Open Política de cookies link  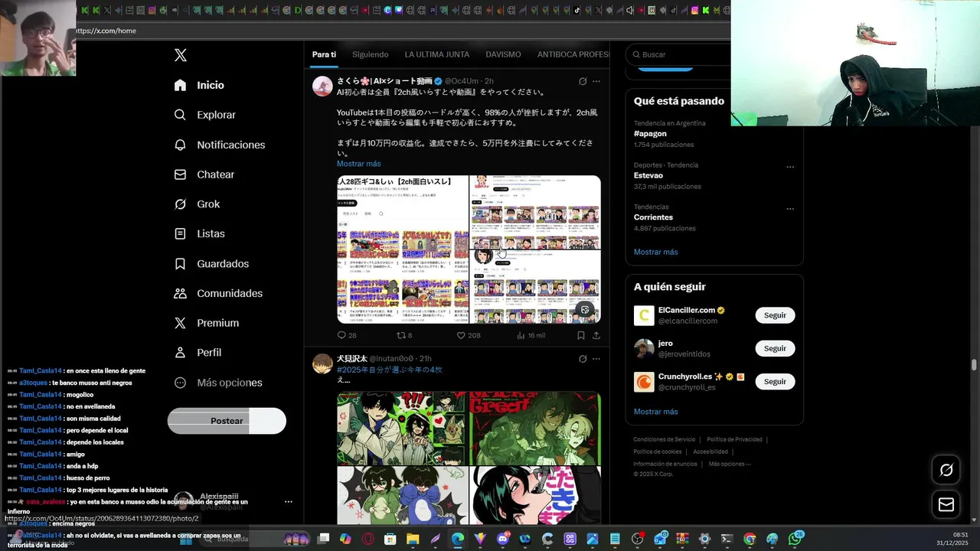pyautogui.click(x=657, y=452)
